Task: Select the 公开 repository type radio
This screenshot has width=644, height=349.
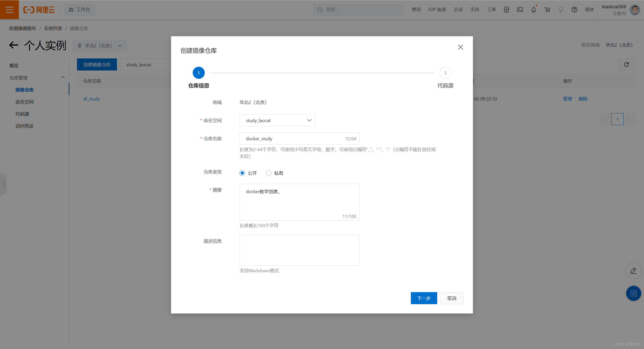Action: [x=242, y=173]
